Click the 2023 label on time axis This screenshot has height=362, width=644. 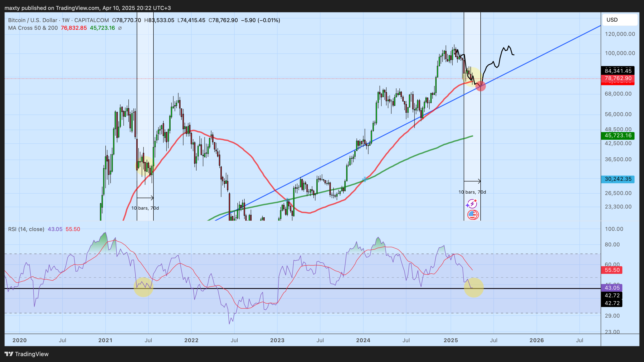pyautogui.click(x=277, y=340)
